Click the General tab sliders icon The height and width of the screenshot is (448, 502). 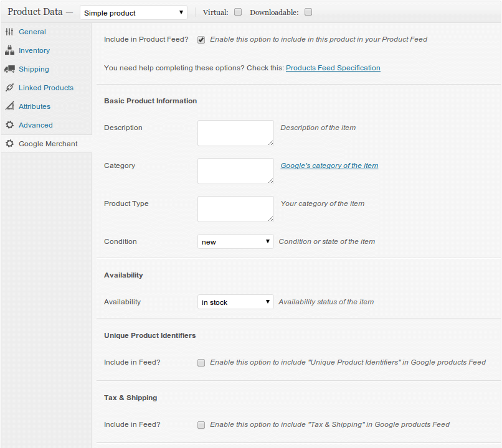(x=9, y=32)
